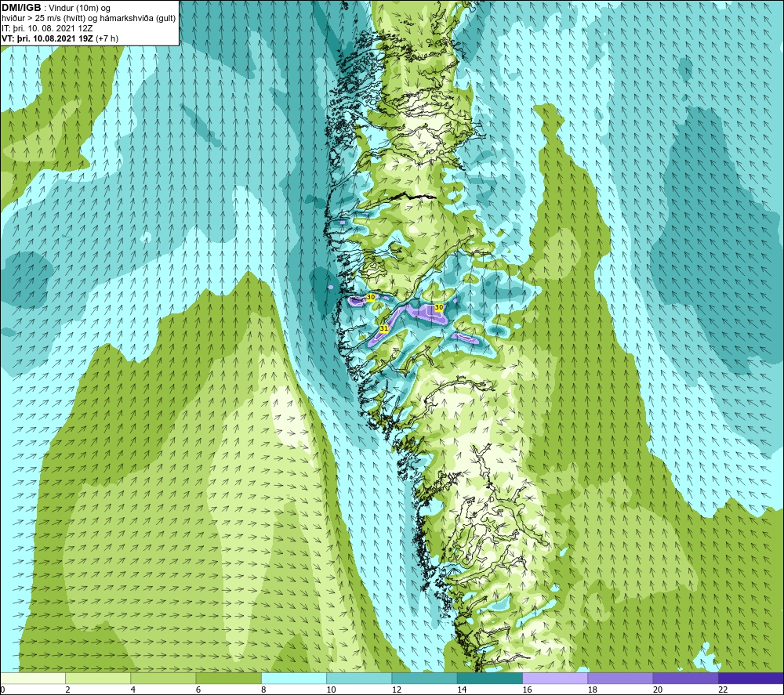Click the scale value "18"
Screen dimensions: 784x695
(593, 690)
